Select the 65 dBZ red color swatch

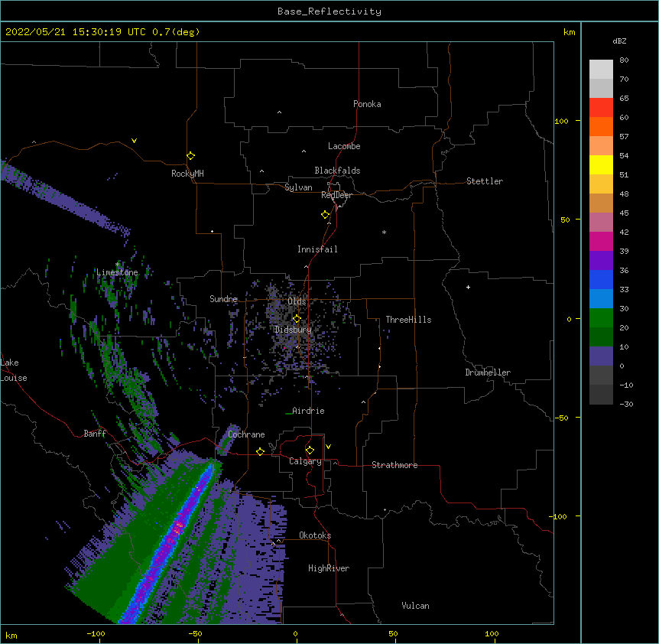(x=601, y=108)
